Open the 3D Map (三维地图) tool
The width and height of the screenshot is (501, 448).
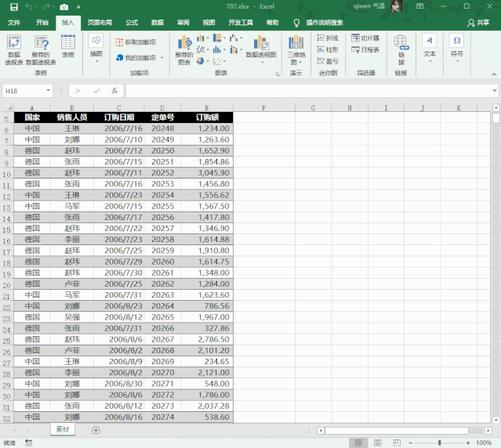296,50
